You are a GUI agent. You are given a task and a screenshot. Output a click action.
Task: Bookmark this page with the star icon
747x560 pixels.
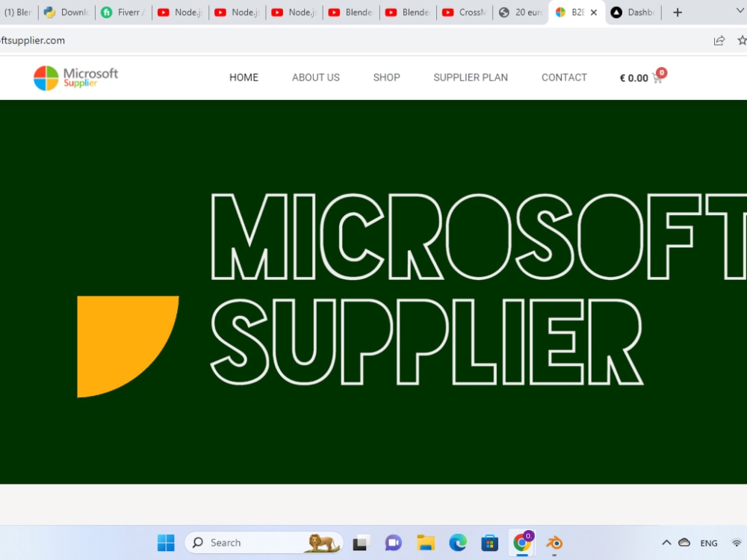(742, 40)
